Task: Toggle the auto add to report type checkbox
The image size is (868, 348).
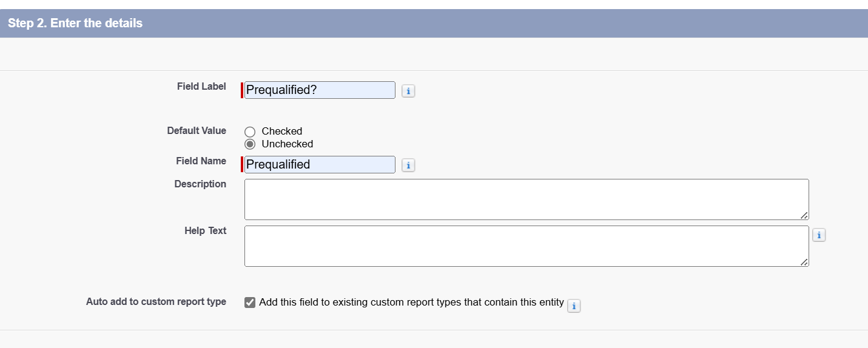Action: tap(250, 303)
